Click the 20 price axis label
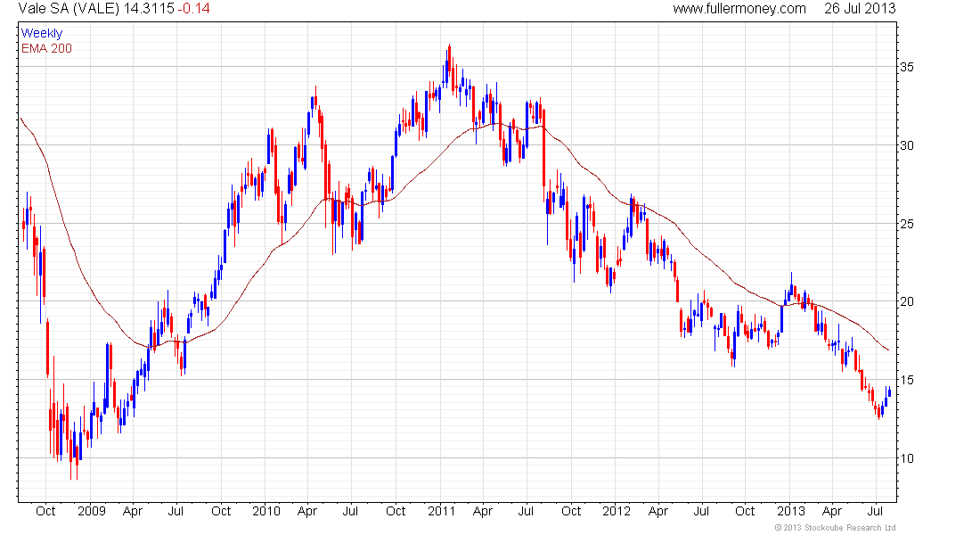The width and height of the screenshot is (980, 535). tap(906, 301)
